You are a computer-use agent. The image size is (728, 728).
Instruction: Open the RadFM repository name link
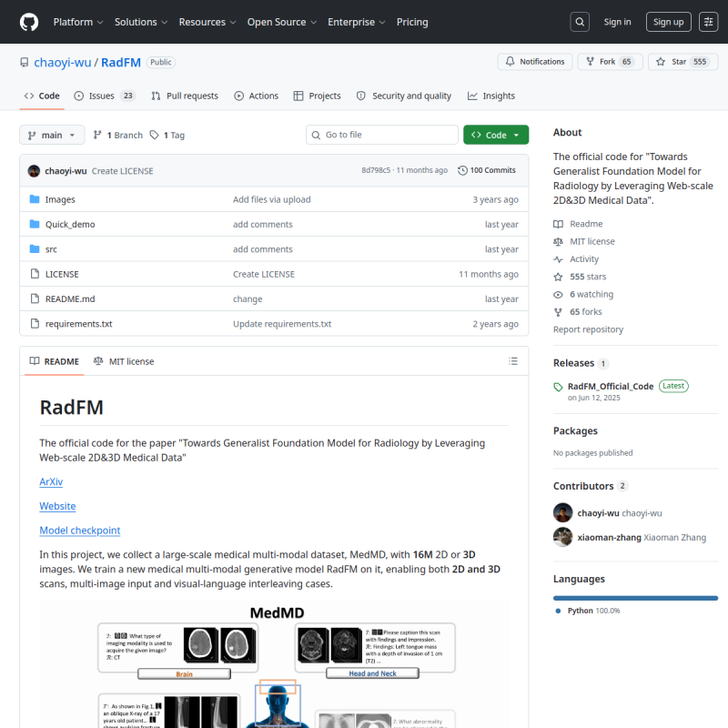click(x=121, y=62)
